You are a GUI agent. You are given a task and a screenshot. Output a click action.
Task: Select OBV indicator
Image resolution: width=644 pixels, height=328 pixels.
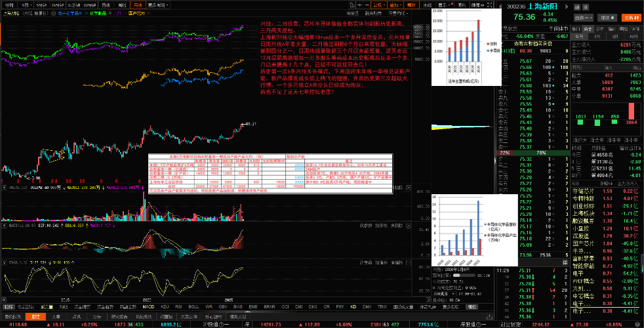(x=223, y=306)
